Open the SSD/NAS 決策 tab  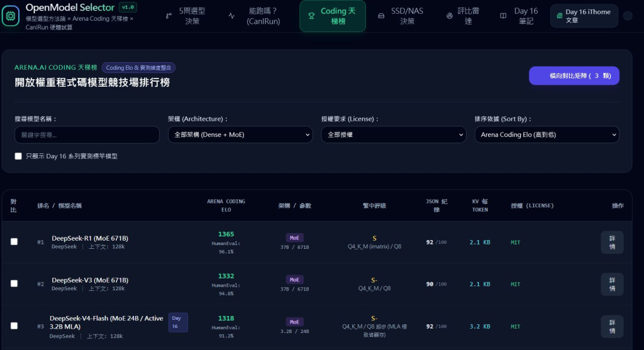coord(401,16)
